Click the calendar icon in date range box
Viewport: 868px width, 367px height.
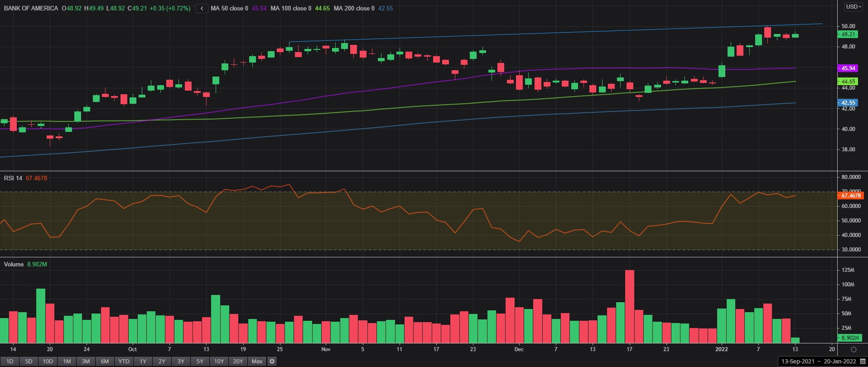pyautogui.click(x=863, y=362)
